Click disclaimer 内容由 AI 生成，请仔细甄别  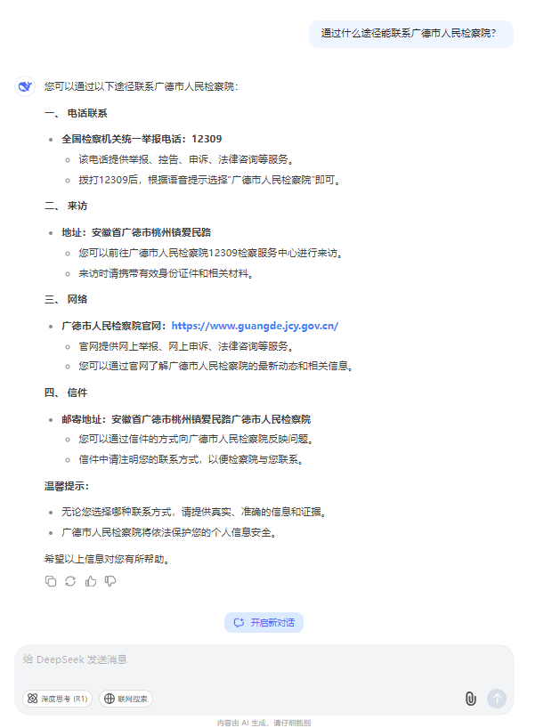tap(264, 723)
